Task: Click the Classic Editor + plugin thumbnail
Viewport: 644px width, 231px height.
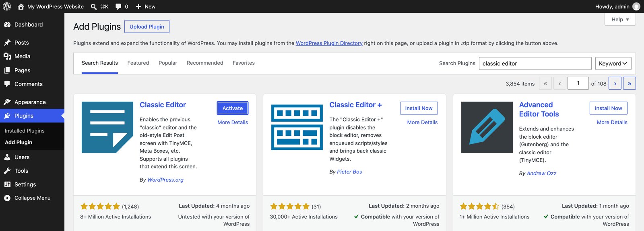Action: point(297,127)
